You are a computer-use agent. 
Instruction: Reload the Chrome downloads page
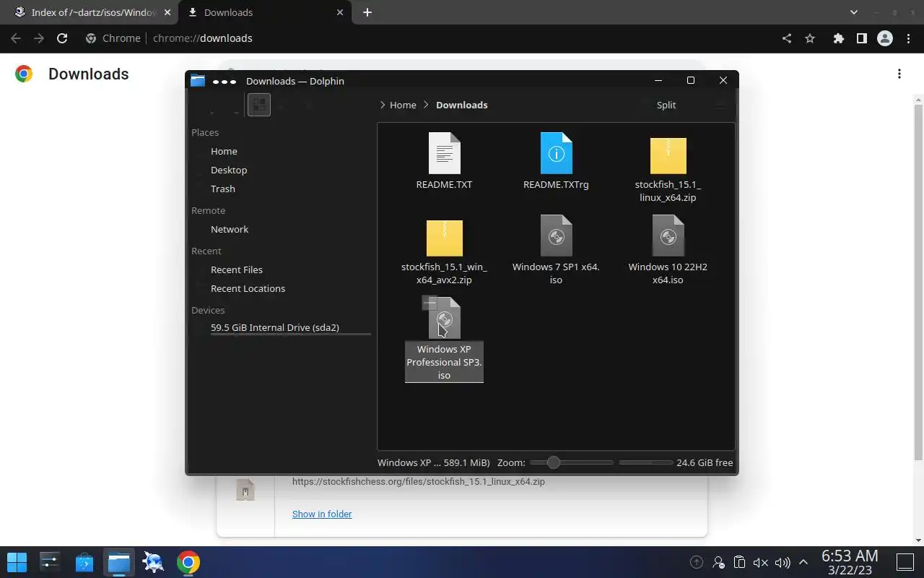[62, 38]
